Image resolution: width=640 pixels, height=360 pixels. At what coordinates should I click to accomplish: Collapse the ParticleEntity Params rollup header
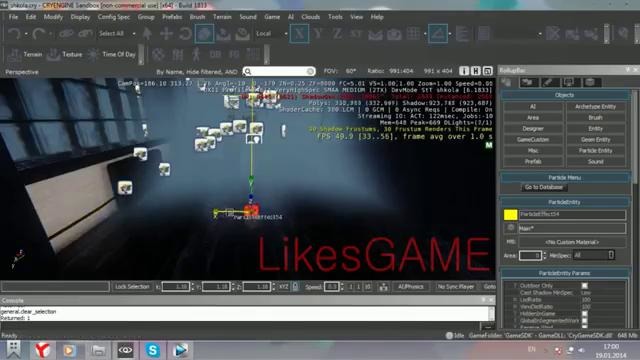(x=564, y=273)
